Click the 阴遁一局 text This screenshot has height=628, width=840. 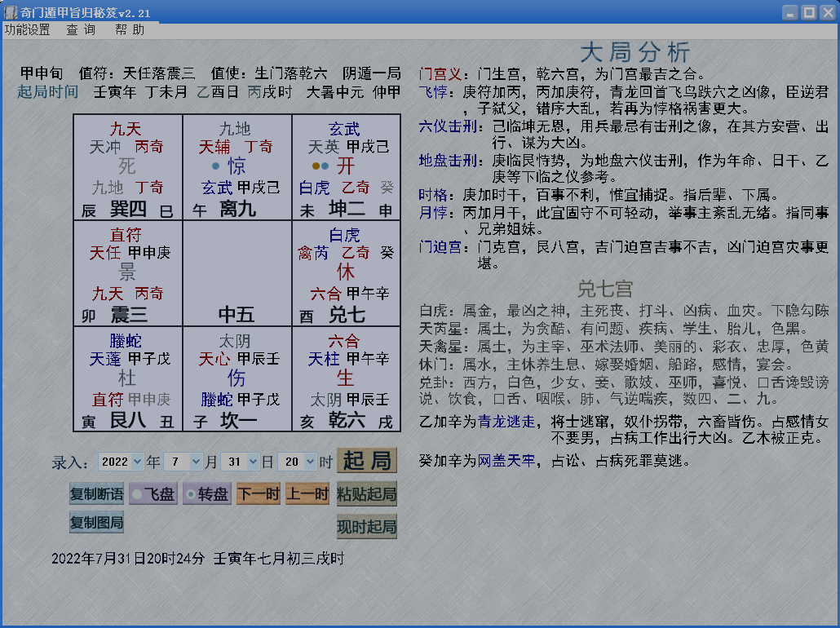(372, 73)
